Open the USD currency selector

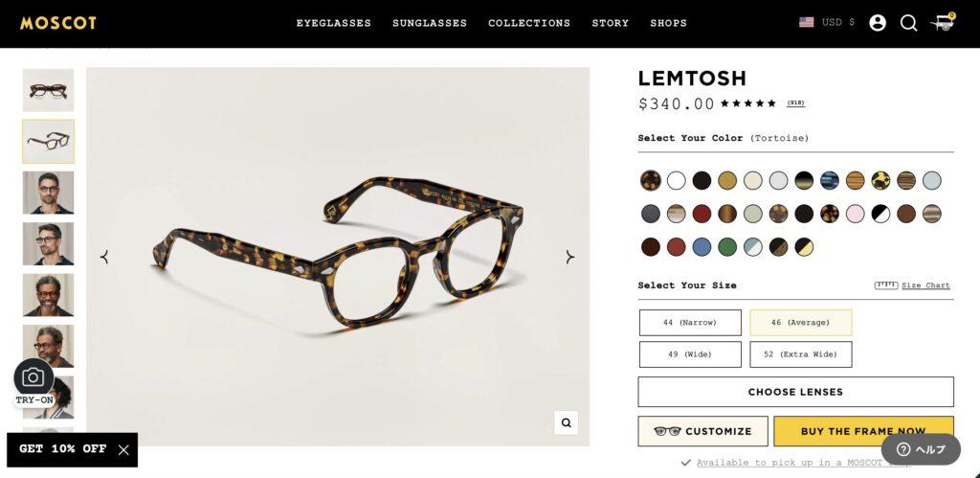coord(828,23)
